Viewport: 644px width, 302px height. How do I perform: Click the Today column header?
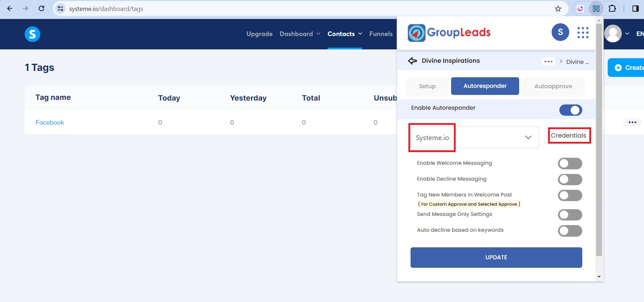[169, 98]
